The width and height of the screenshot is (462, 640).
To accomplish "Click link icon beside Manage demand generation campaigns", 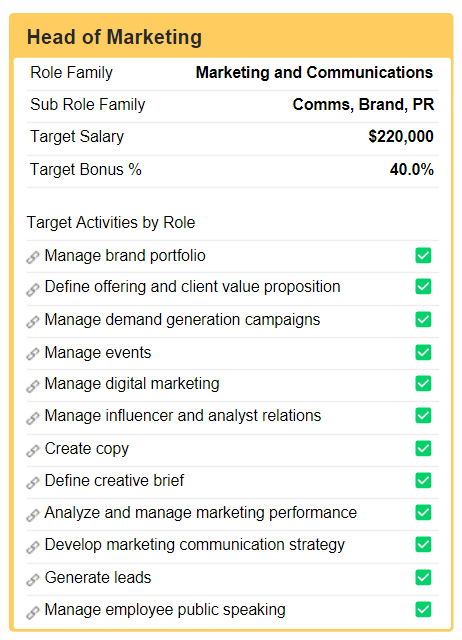I will (x=33, y=322).
